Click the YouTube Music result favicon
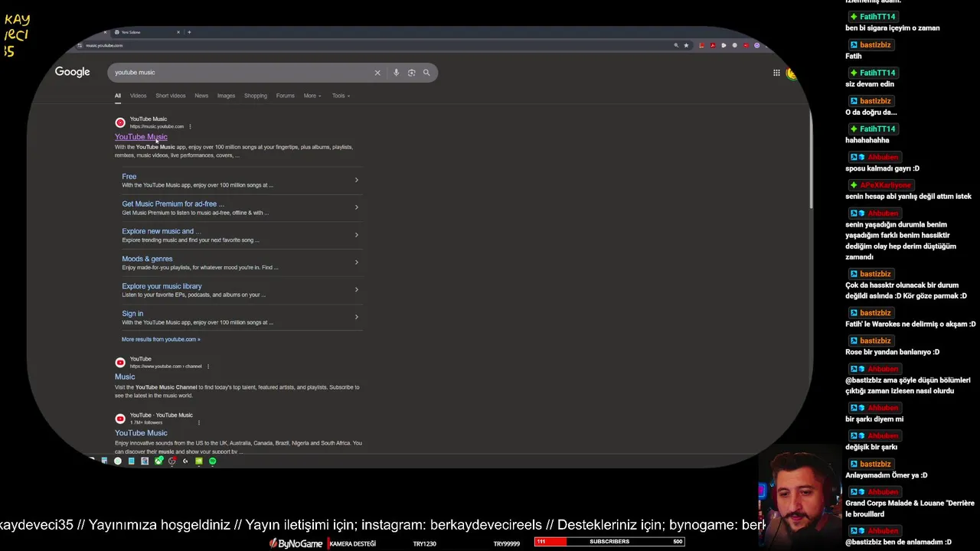This screenshot has width=980, height=551. pos(120,122)
